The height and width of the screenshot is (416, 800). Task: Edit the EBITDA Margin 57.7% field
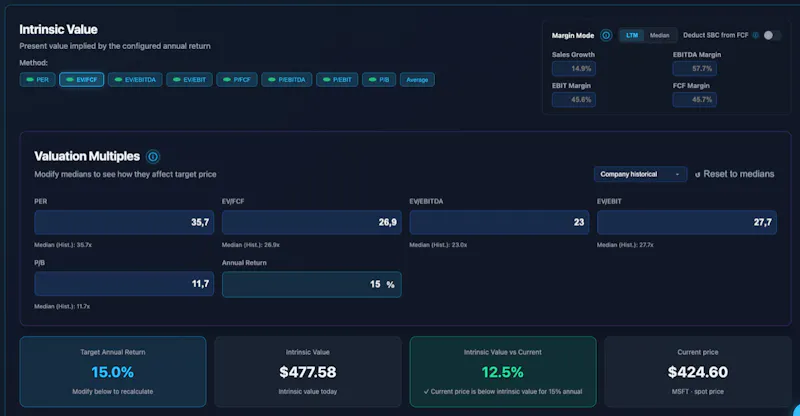(694, 68)
